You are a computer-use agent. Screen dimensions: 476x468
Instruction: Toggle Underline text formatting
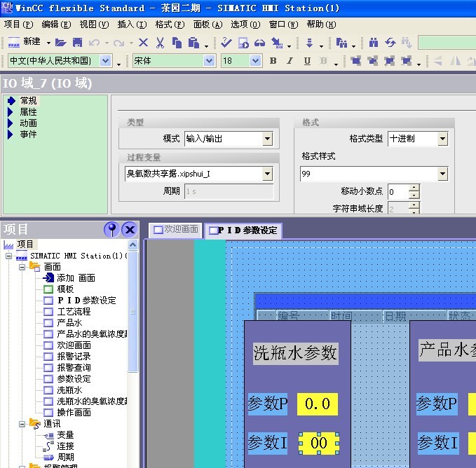click(x=307, y=61)
